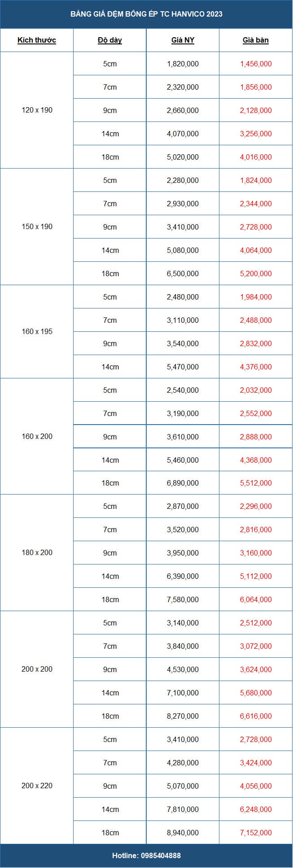The image size is (293, 868).
Task: Click the red sale price 7,152,000
Action: point(256,833)
